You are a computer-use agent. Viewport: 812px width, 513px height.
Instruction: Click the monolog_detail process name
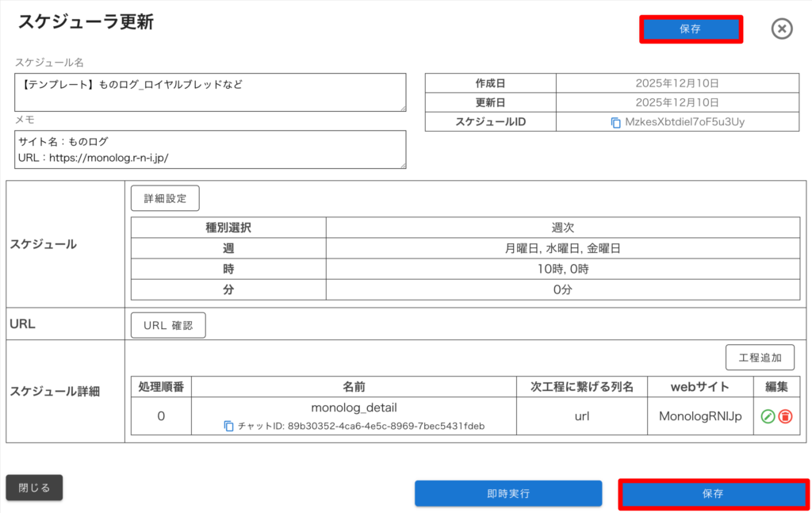pos(354,408)
